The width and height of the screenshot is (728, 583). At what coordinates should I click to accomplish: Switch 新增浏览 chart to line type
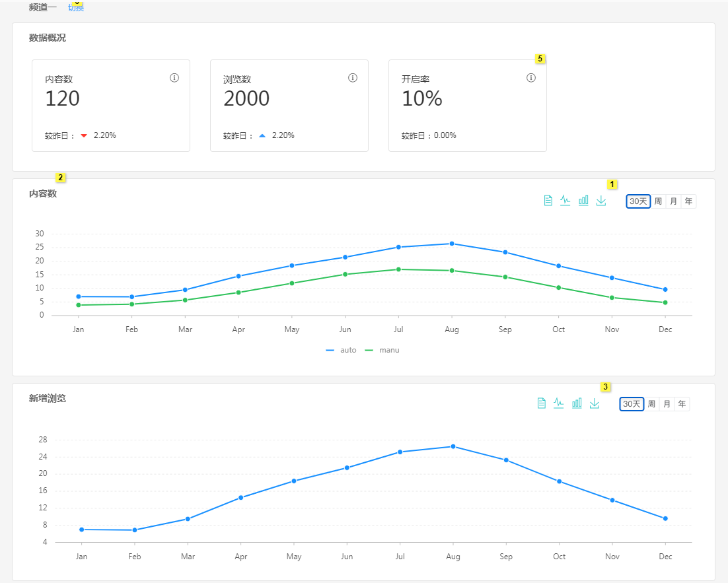click(558, 403)
